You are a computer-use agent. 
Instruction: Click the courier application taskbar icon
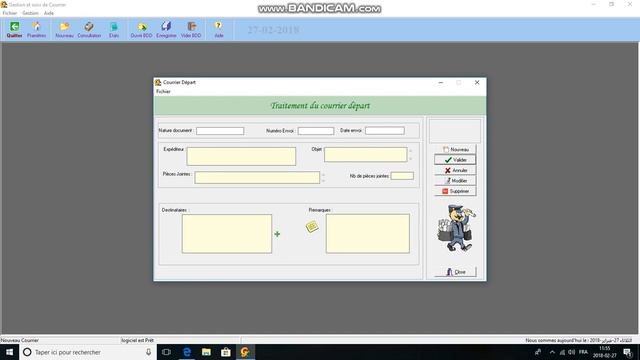(245, 352)
